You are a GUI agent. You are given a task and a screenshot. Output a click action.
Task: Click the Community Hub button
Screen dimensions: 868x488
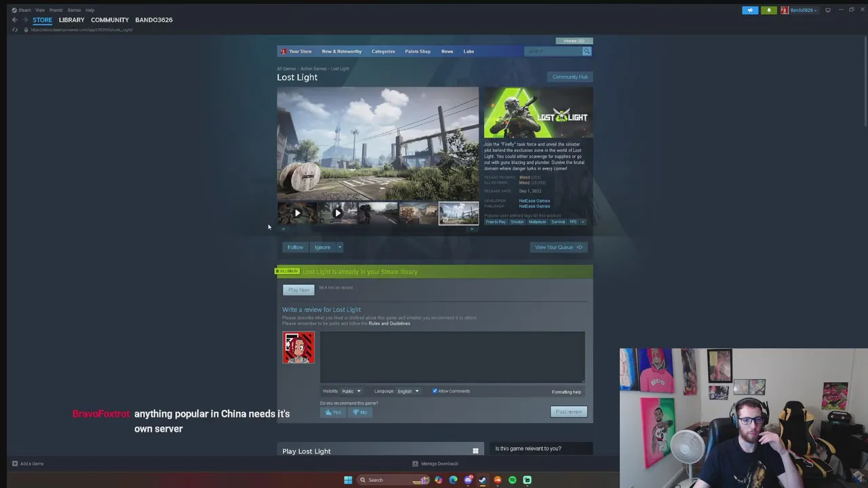tap(570, 77)
